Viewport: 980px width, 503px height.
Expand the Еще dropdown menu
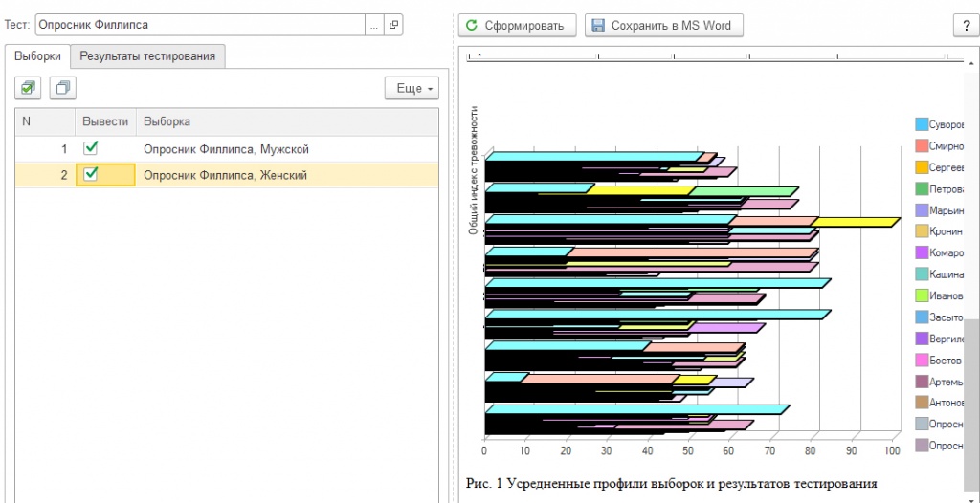point(412,89)
